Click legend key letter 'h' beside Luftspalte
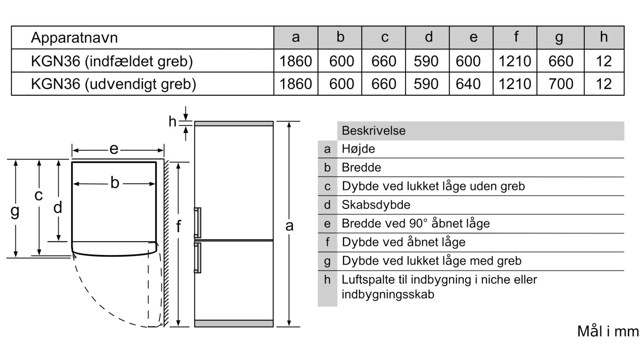This screenshot has height=362, width=644. coord(327,280)
